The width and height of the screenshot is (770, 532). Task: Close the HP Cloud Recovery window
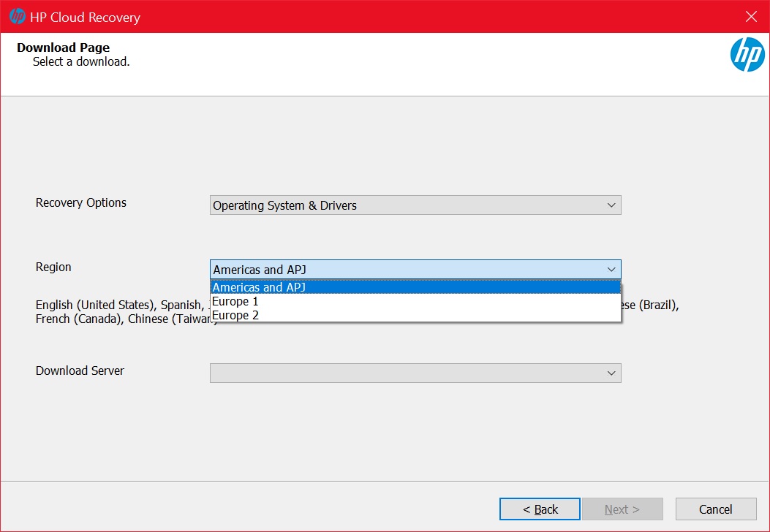(x=751, y=17)
